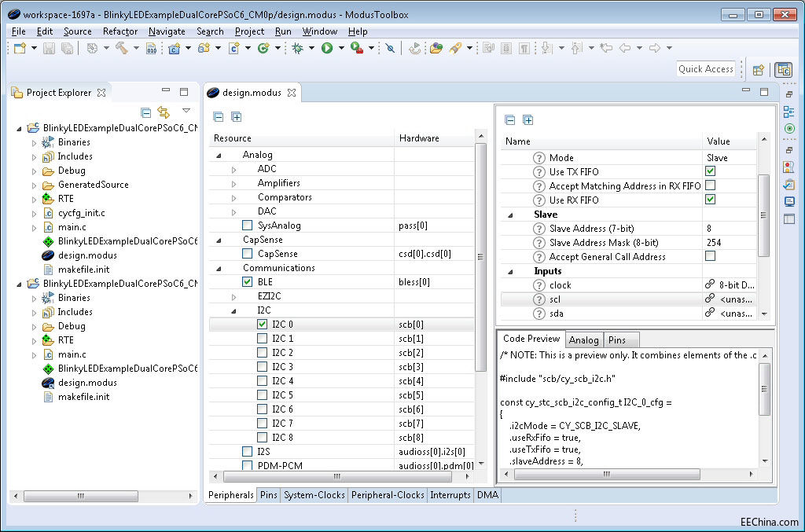
Task: Click help icon beside Slave Address (7-bit)
Action: [539, 229]
